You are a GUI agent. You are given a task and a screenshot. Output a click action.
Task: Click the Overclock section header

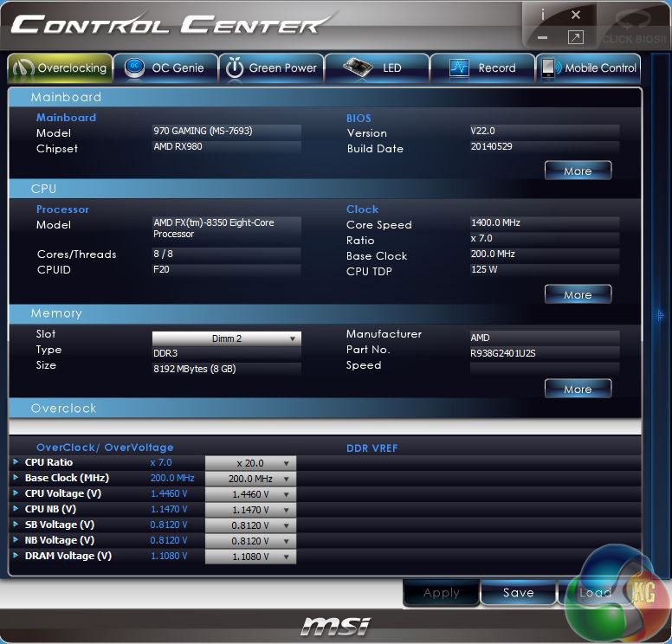click(x=325, y=409)
